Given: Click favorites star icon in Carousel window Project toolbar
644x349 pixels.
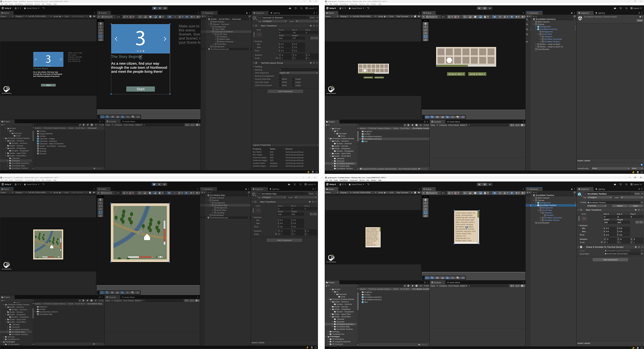Looking at the screenshot, I should 95,125.
